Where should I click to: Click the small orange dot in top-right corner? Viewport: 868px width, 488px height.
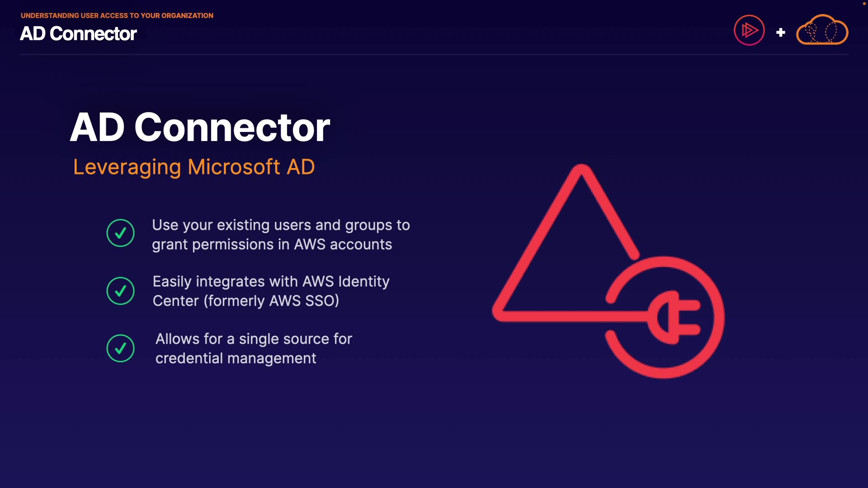tap(864, 4)
